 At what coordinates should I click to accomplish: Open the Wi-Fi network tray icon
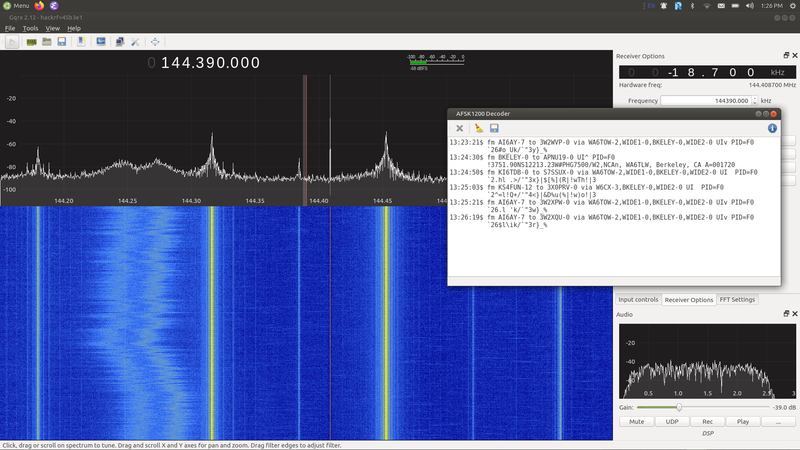(x=707, y=6)
